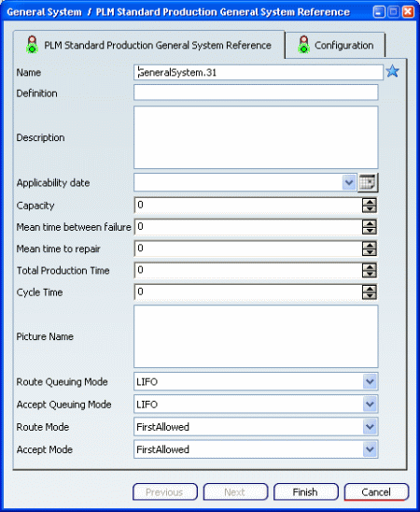Expand the Route Mode combo box
Viewport: 420px width, 512px height.
click(370, 426)
